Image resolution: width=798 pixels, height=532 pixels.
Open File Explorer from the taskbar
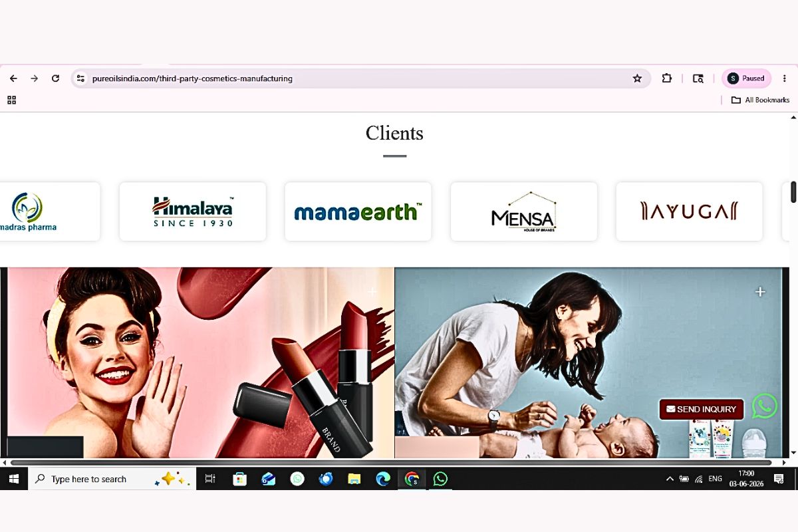354,479
